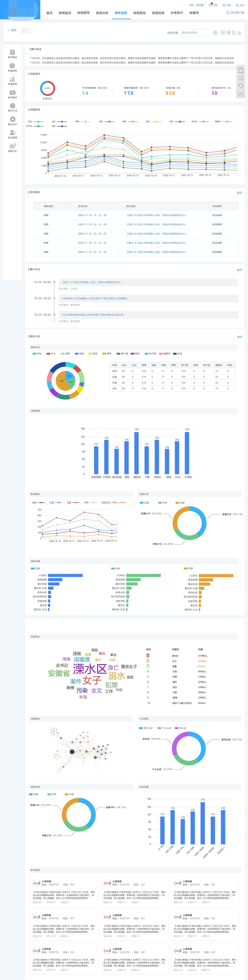Open the 10-24 20:25 timeline event link
Image resolution: width=248 pixels, height=980 pixels.
click(x=95, y=299)
